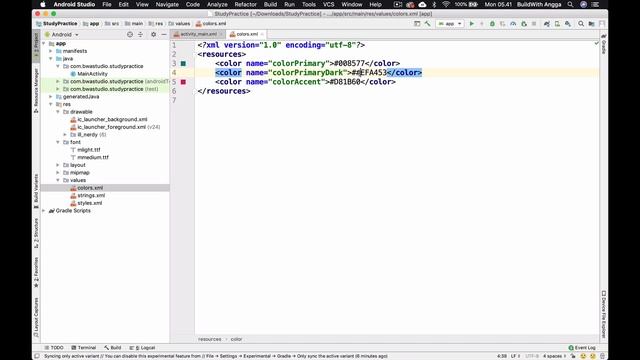The height and width of the screenshot is (360, 640).
Task: Expand the mipmap folder
Action: click(x=58, y=173)
